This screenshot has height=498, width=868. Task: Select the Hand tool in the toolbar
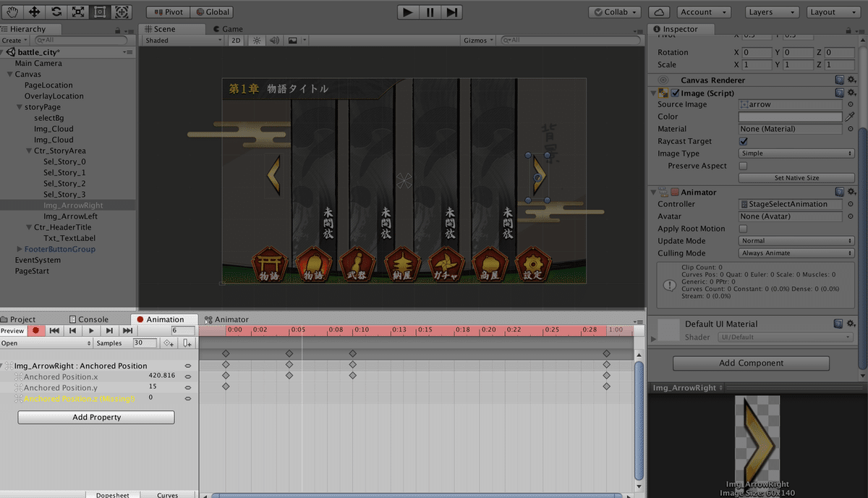(x=12, y=12)
